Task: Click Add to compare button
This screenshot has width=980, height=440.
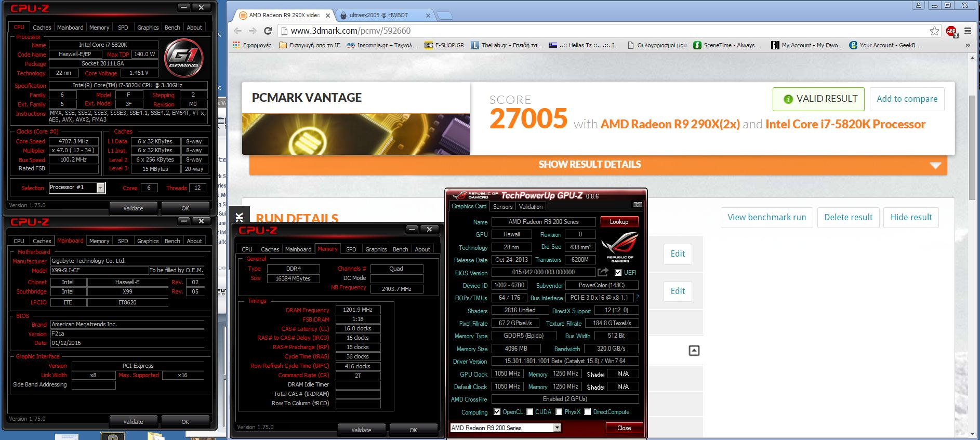Action: tap(907, 99)
